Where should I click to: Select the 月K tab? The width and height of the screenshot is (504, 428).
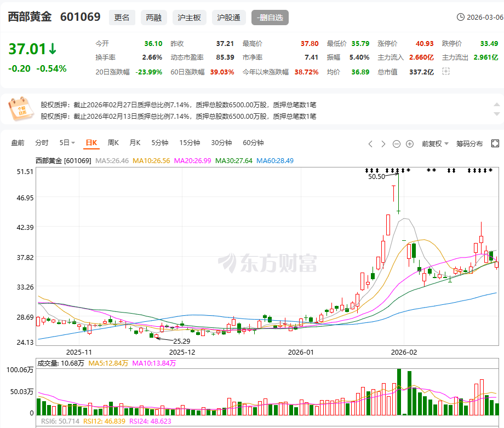tap(135, 142)
